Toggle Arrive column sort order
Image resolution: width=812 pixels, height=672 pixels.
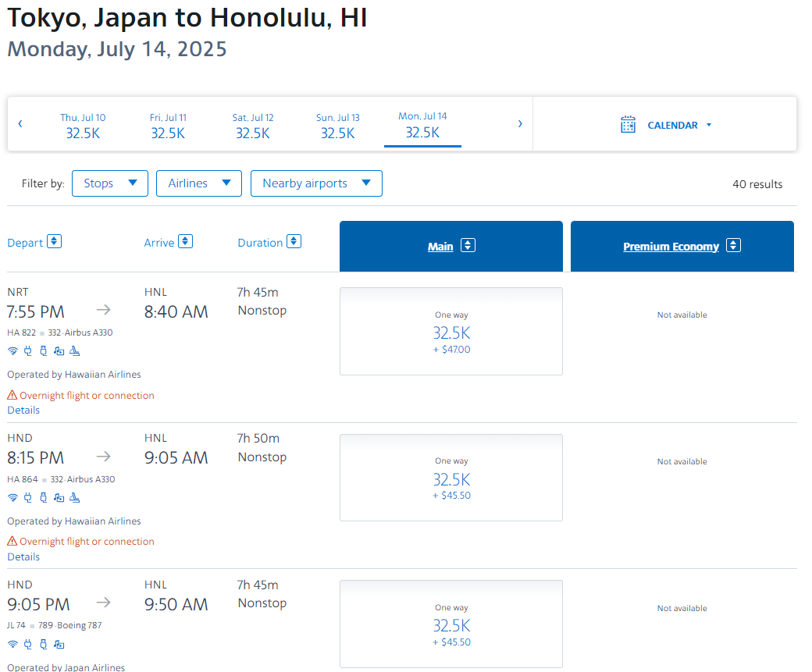[185, 241]
